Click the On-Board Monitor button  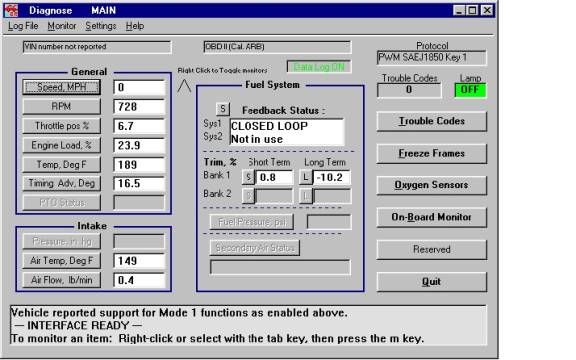pyautogui.click(x=432, y=217)
